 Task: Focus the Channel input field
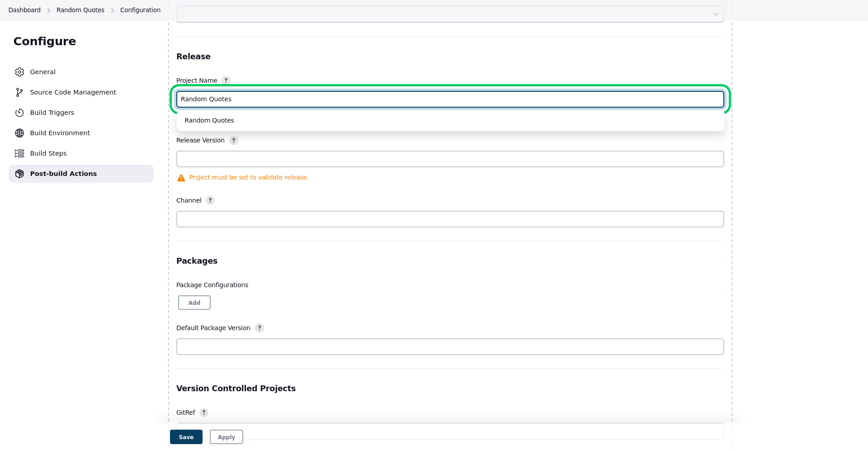(450, 219)
